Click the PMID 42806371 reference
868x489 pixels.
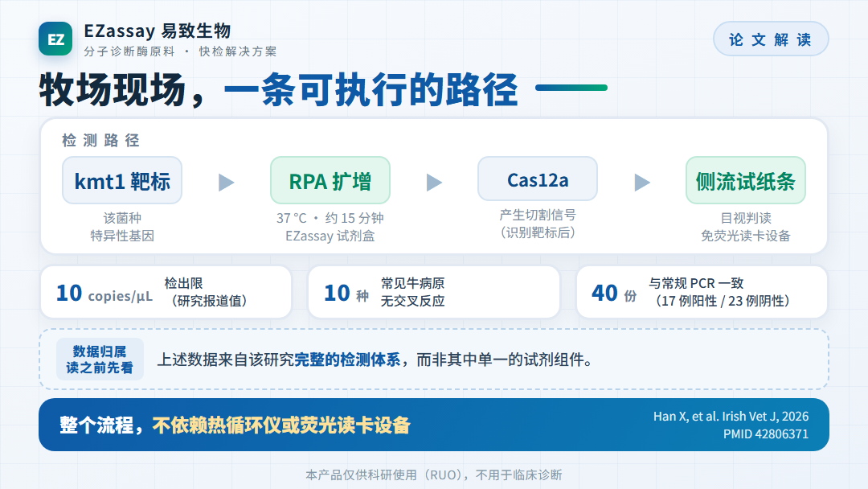pos(766,434)
